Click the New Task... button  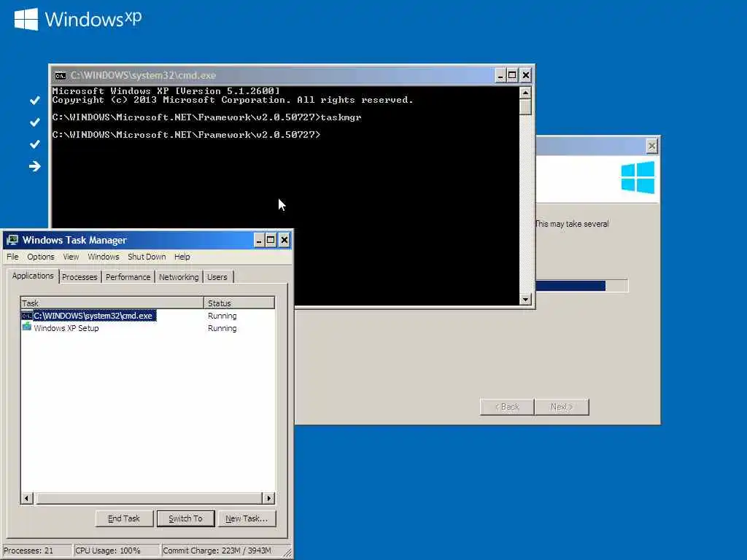(247, 518)
